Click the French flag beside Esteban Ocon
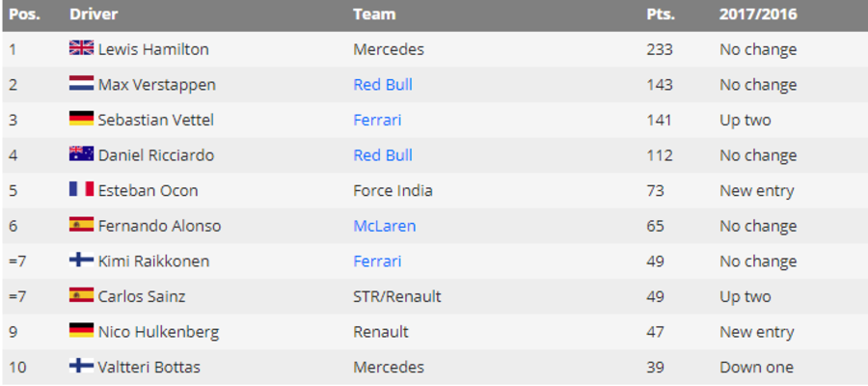The height and width of the screenshot is (386, 868). coord(81,190)
